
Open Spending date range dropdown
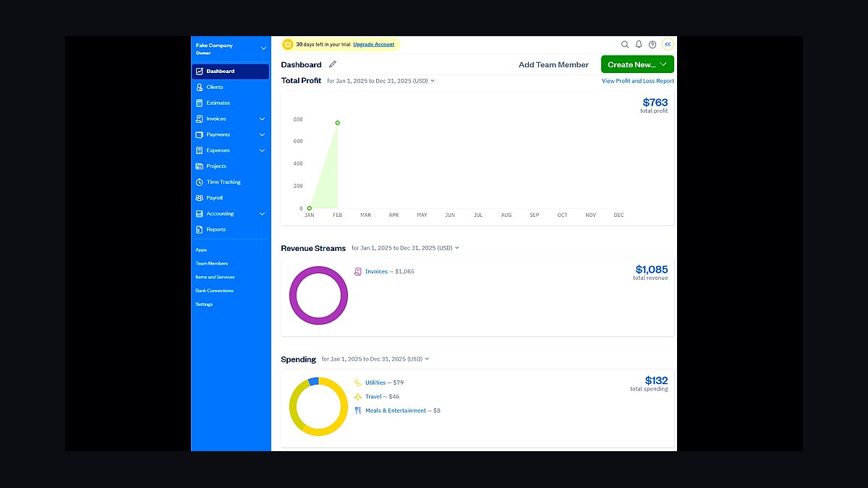click(375, 359)
